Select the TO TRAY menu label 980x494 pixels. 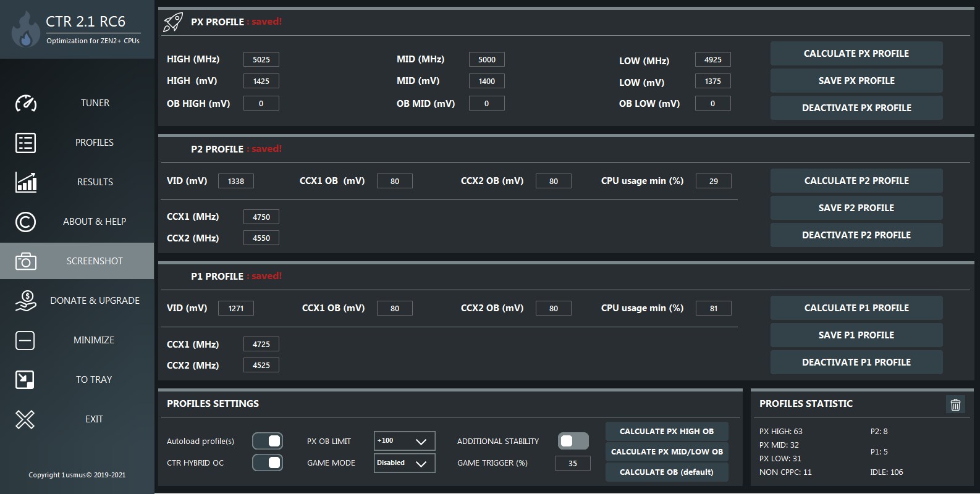tap(94, 380)
